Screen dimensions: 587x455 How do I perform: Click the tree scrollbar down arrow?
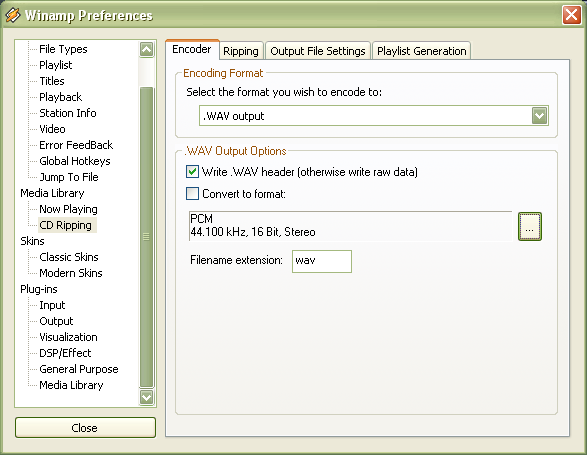146,397
